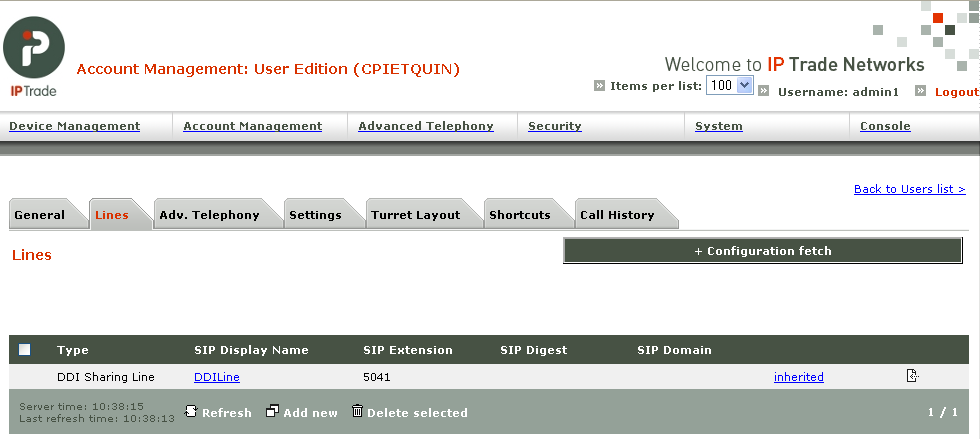Click the Username: admin1 text
This screenshot has width=980, height=439.
838,92
